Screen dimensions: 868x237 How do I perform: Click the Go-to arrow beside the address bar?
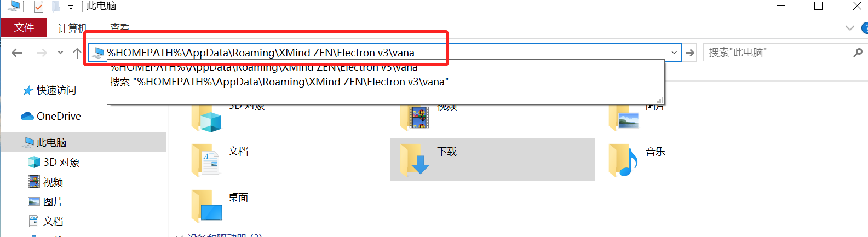690,53
